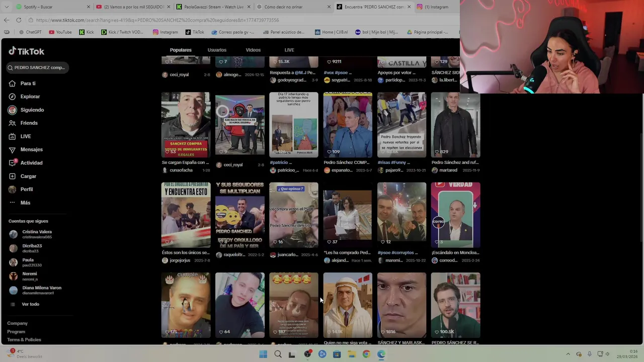
Task: Click the TikTok logo
Action: pos(26,51)
